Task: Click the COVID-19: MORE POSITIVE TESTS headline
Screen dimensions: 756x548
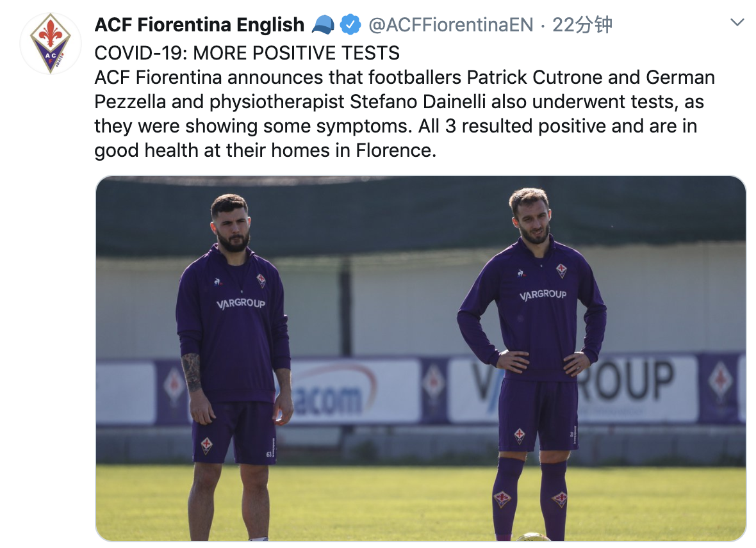Action: pos(247,52)
